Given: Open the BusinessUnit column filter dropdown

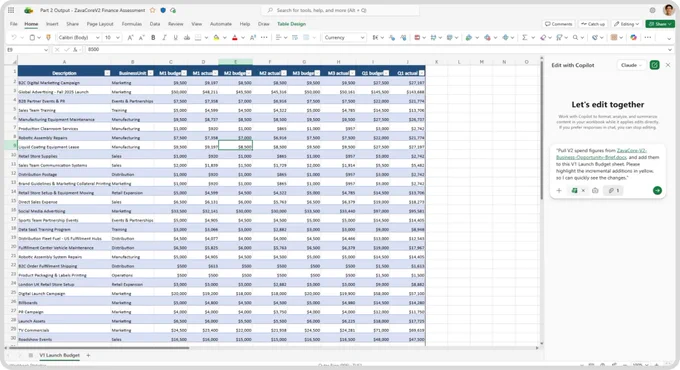Looking at the screenshot, I should pyautogui.click(x=150, y=73).
